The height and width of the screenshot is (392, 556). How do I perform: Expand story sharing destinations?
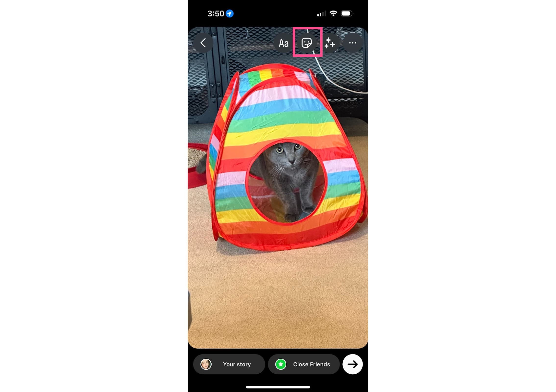click(353, 364)
